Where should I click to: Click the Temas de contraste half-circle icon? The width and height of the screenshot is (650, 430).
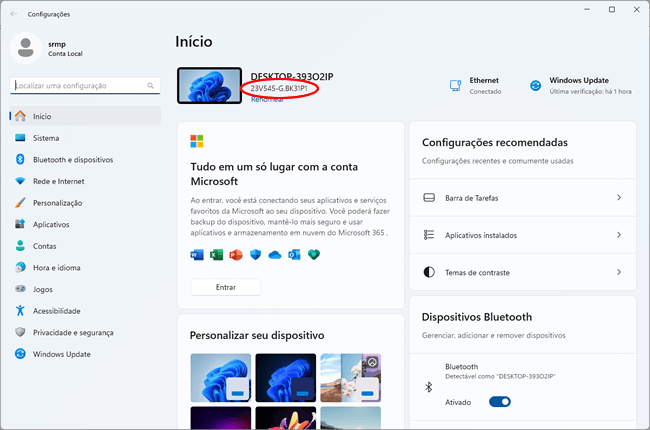pyautogui.click(x=429, y=272)
